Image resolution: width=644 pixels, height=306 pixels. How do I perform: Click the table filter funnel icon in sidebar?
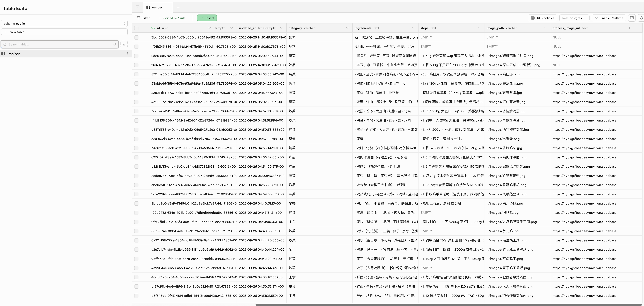tap(124, 44)
